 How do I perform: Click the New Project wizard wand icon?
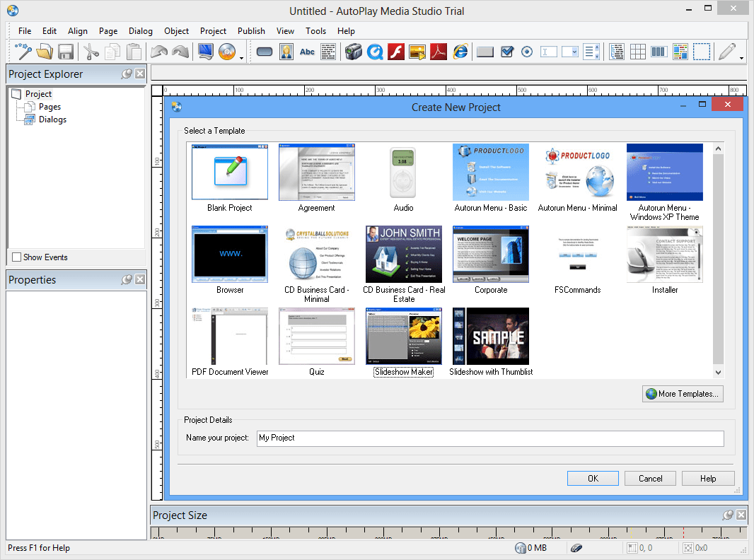(x=22, y=51)
